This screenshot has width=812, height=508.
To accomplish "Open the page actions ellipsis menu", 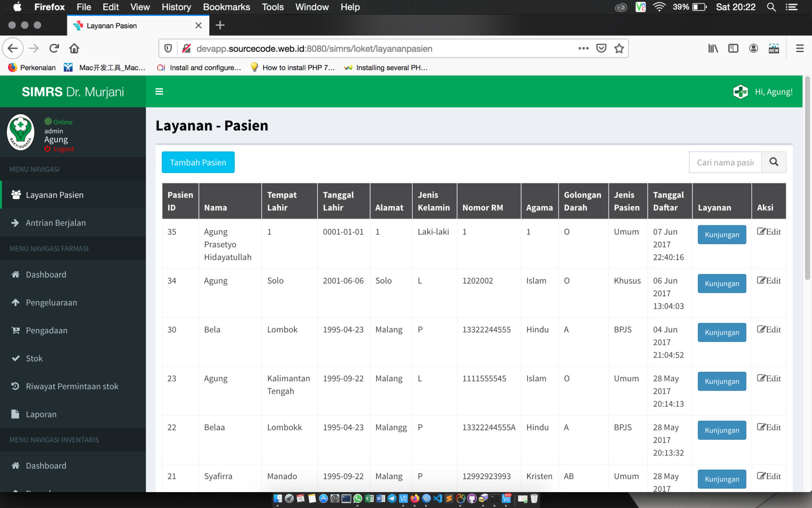I will point(583,48).
